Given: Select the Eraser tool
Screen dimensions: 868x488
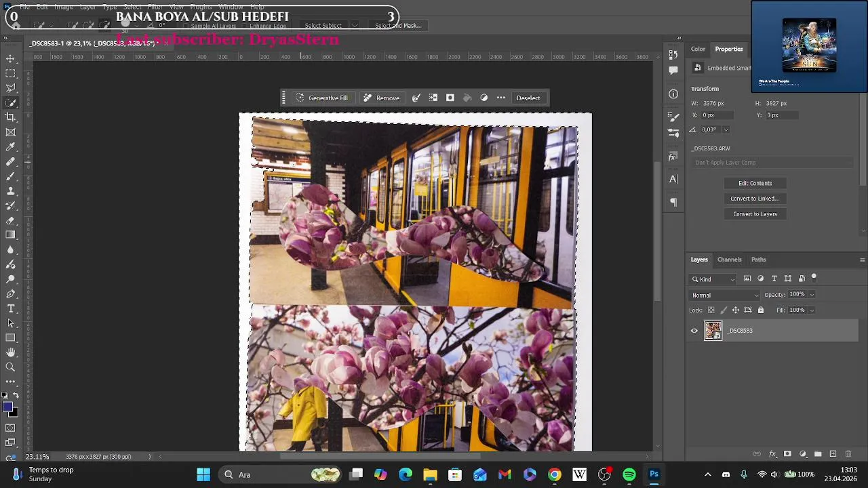Looking at the screenshot, I should click(x=11, y=220).
